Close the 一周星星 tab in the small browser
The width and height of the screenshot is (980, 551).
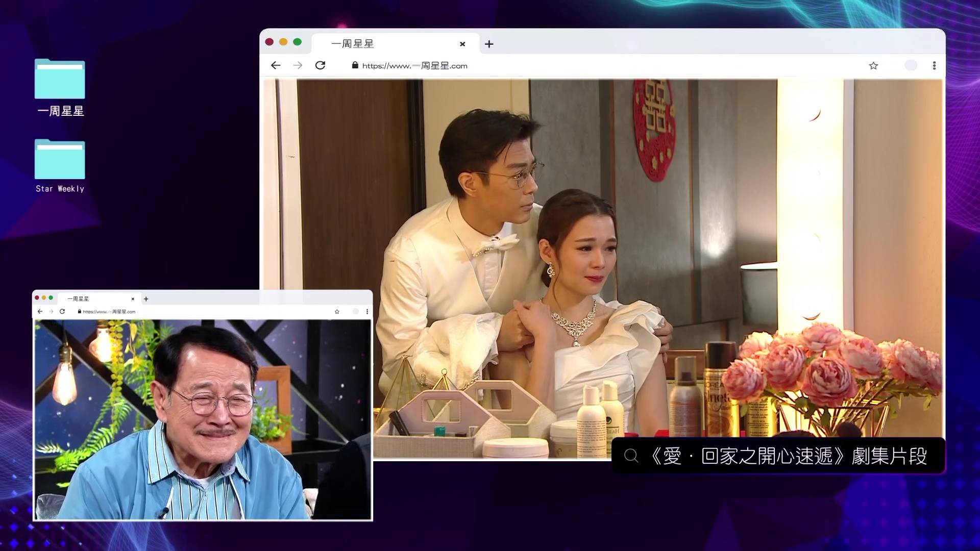(133, 299)
